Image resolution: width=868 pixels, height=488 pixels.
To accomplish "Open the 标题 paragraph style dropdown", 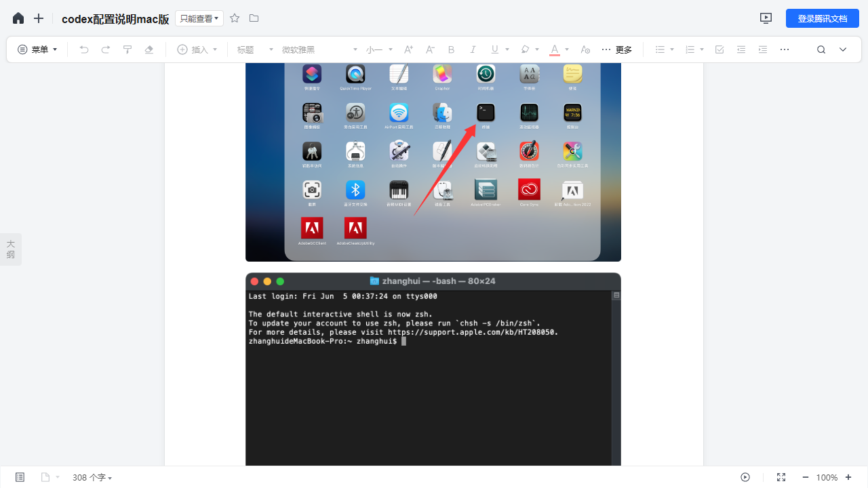I will pos(255,49).
